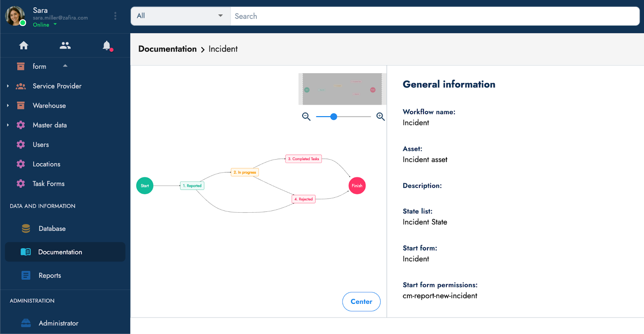
Task: Click the zoom out magnifier icon
Action: 306,117
